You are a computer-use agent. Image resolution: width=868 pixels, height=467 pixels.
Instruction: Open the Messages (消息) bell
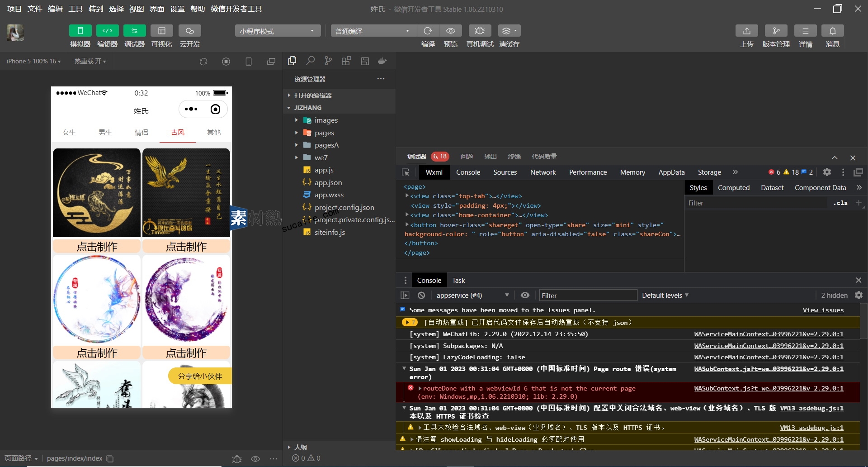833,31
